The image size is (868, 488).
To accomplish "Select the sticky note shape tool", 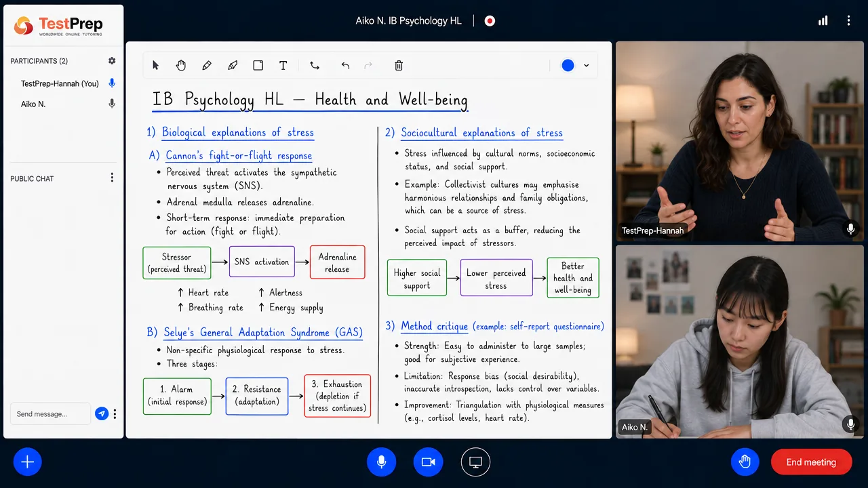I will (258, 66).
